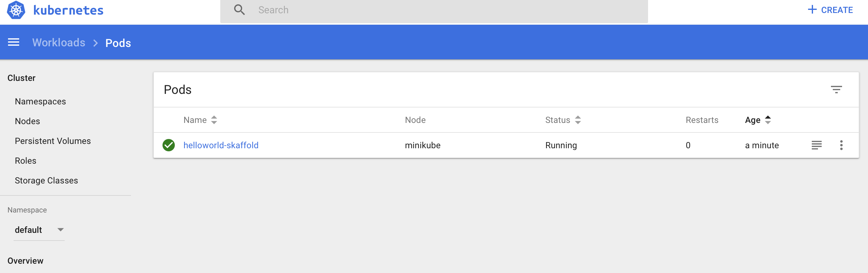Image resolution: width=868 pixels, height=273 pixels.
Task: Select Storage Classes in sidebar
Action: 47,180
